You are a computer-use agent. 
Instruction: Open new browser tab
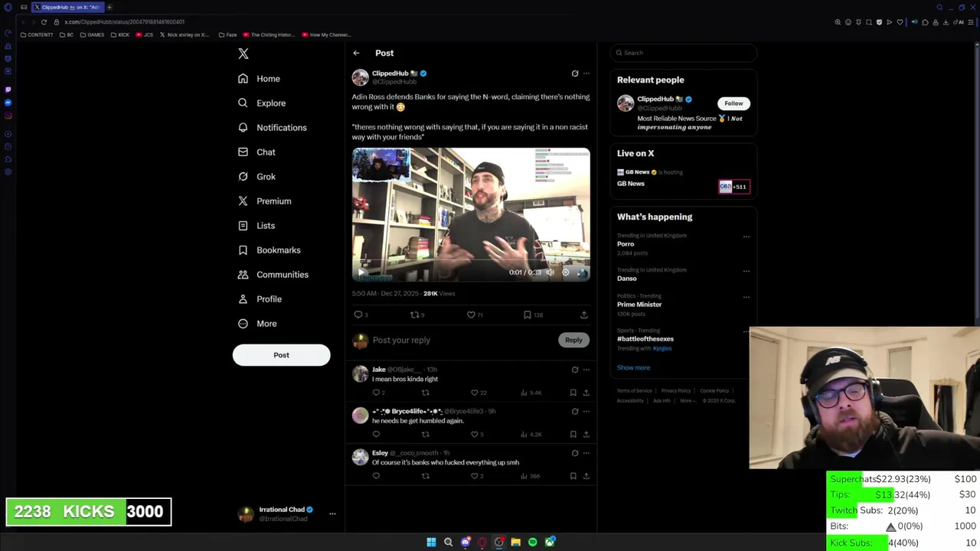[x=109, y=7]
